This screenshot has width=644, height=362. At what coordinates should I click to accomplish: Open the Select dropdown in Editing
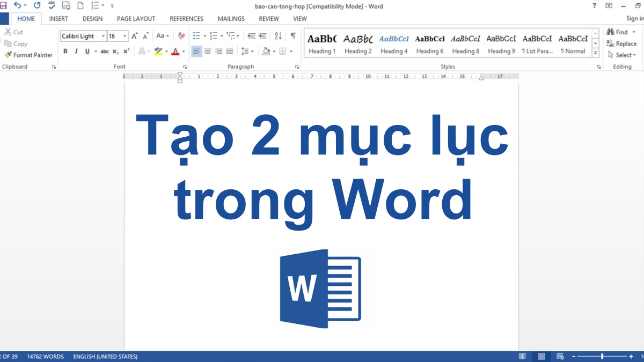coord(621,55)
